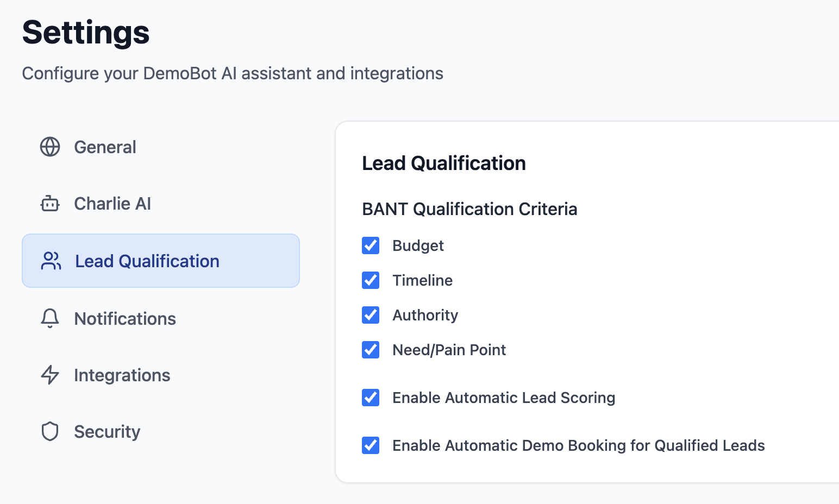Click the people icon for Lead Qualification
This screenshot has width=839, height=504.
(51, 261)
